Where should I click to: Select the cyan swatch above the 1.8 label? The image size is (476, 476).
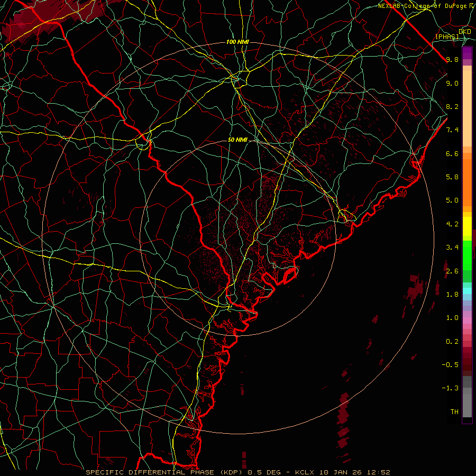click(x=467, y=291)
